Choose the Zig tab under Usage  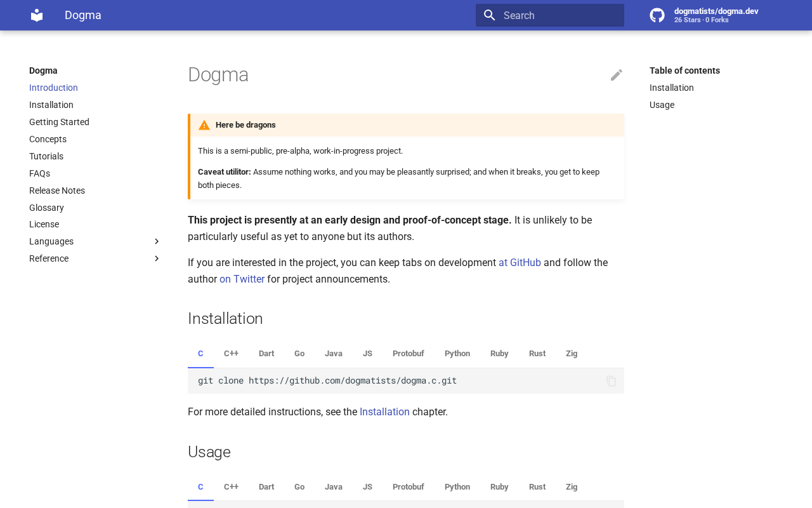click(571, 487)
